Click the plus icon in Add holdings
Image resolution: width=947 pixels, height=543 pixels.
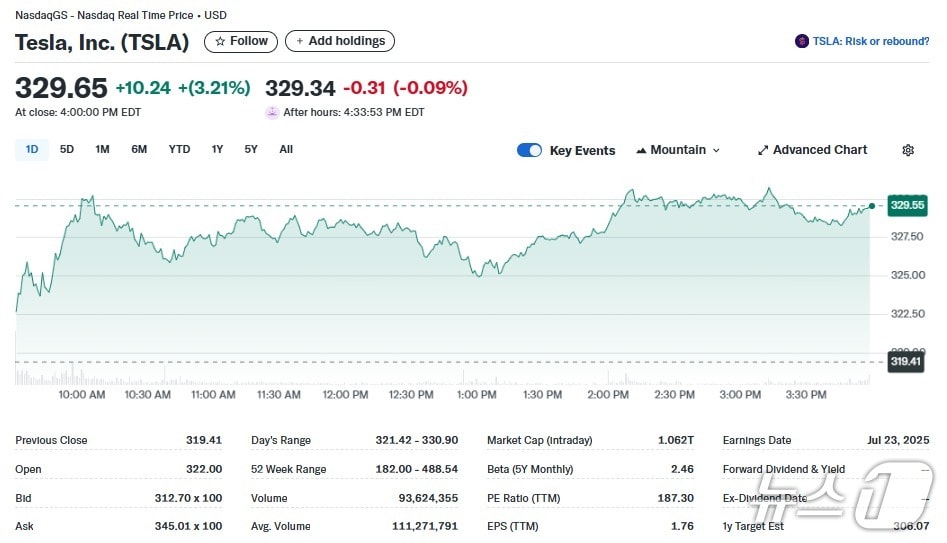pos(300,42)
